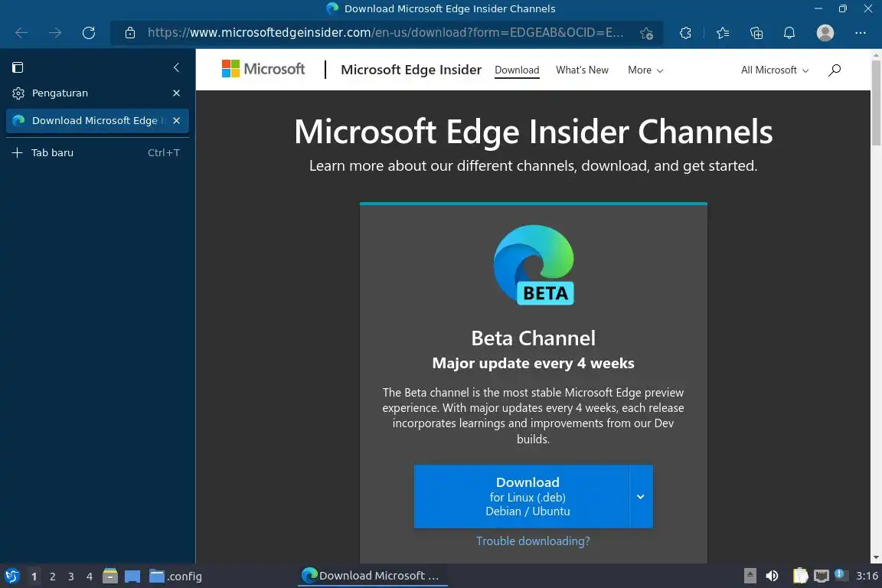Open a new tab with Tab baru
This screenshot has width=882, height=588.
pyautogui.click(x=97, y=152)
